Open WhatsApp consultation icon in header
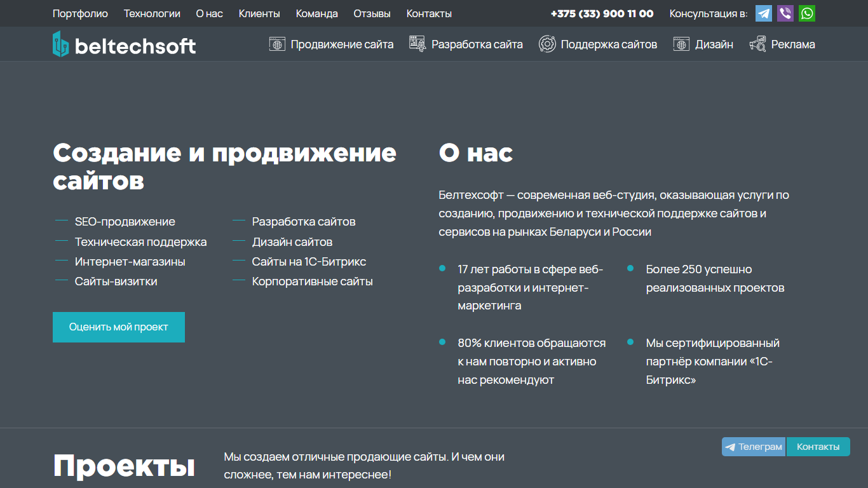The image size is (868, 488). click(x=807, y=13)
